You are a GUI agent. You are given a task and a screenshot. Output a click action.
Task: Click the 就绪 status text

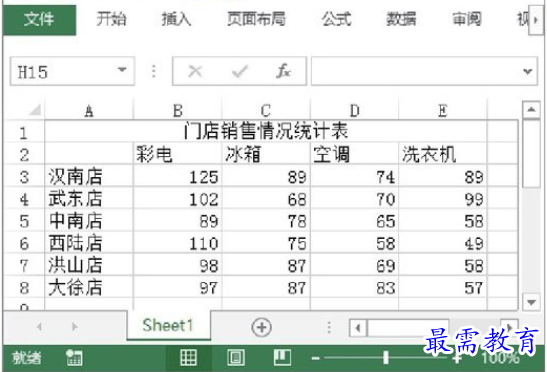click(x=27, y=358)
